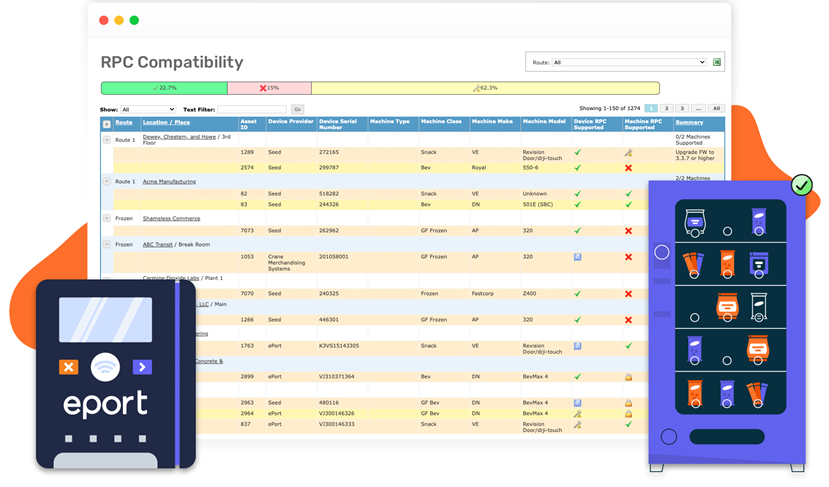Click the wrench icon in asset 1289 row

(628, 153)
